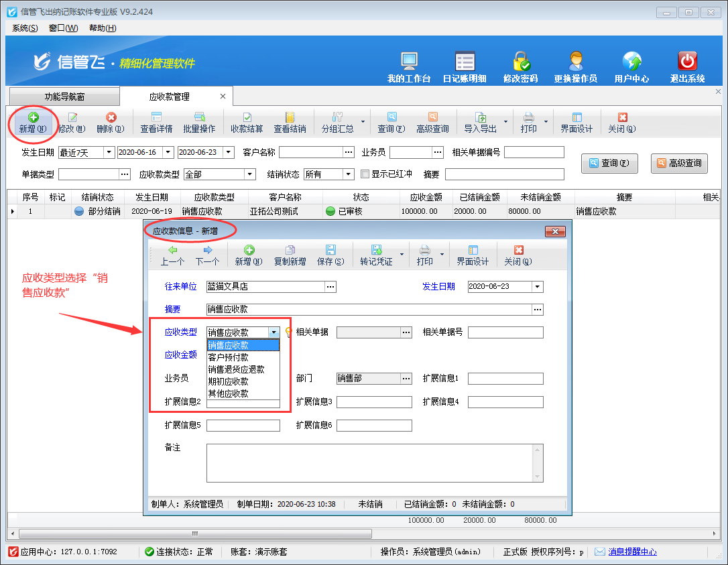Open the 发生日期 date picker in dialog
Viewport: 728px width, 565px height.
(537, 287)
